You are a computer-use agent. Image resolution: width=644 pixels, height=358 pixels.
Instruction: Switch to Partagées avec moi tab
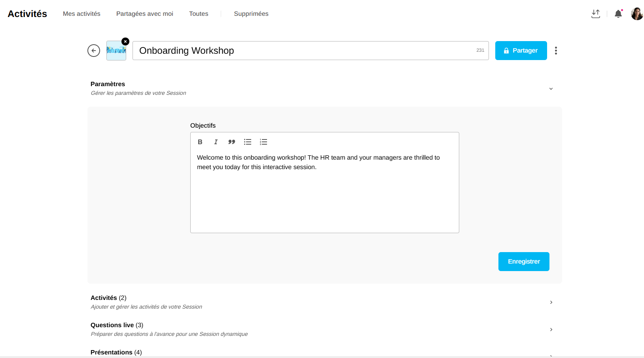[145, 14]
